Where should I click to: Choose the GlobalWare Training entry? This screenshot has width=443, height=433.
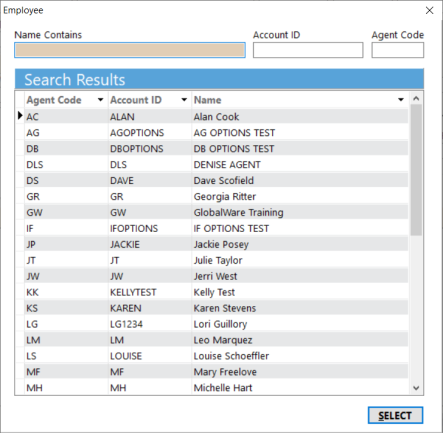(x=216, y=213)
